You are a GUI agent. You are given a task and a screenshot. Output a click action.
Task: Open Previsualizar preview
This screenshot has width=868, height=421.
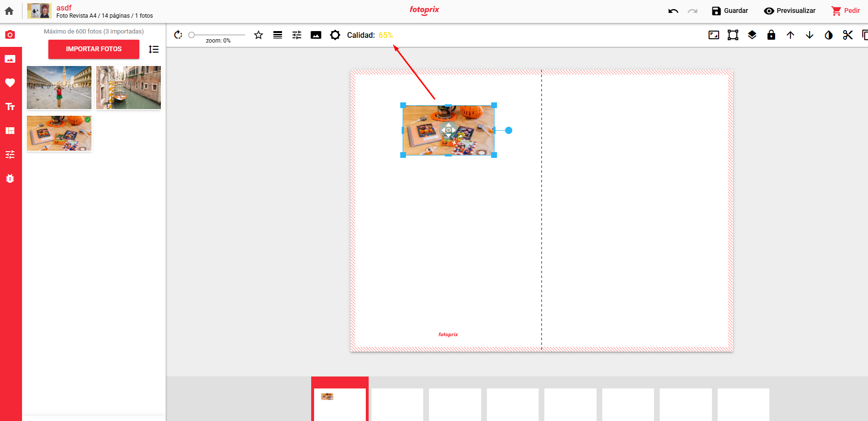tap(789, 11)
